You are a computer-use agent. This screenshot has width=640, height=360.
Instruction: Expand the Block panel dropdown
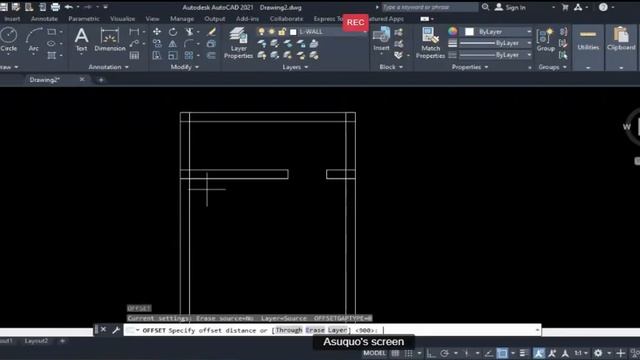(x=391, y=67)
